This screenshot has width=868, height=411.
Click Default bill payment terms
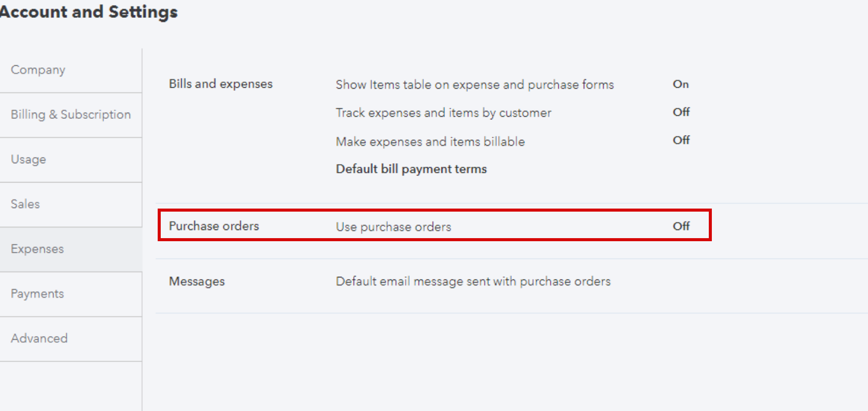click(x=411, y=169)
